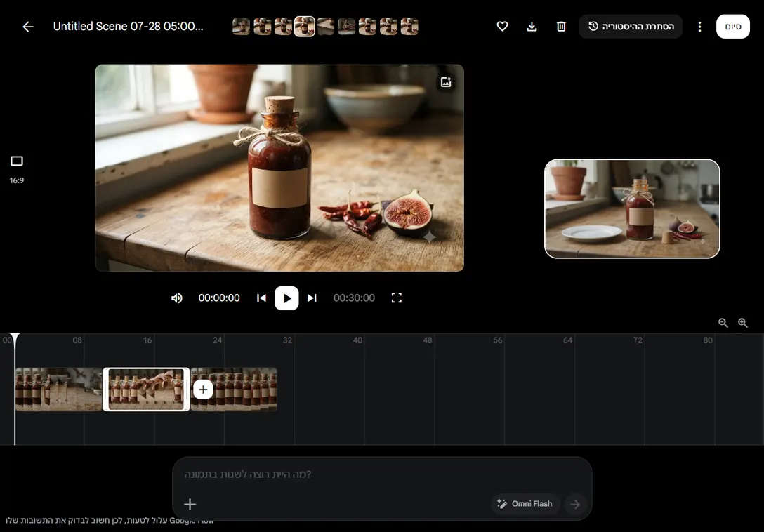Click the back arrow icon

(x=28, y=27)
